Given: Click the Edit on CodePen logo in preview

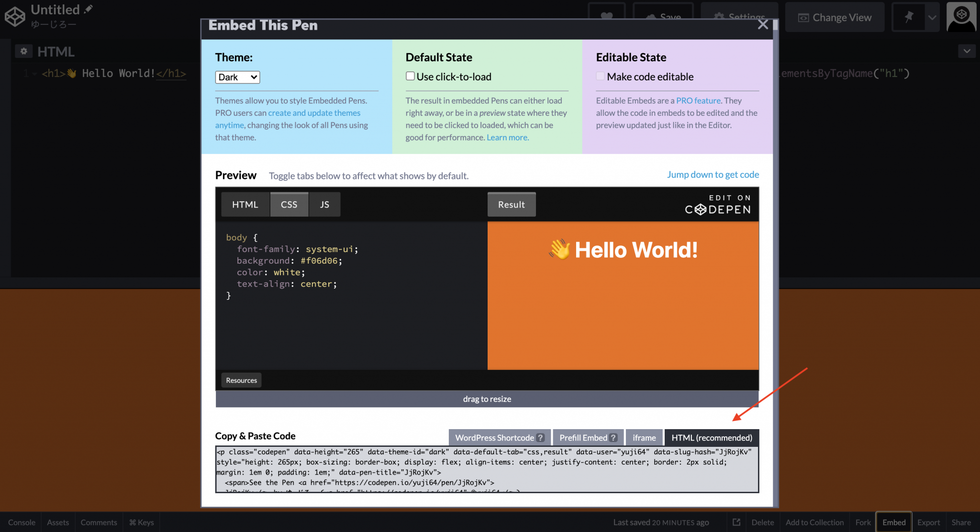Looking at the screenshot, I should (x=717, y=204).
